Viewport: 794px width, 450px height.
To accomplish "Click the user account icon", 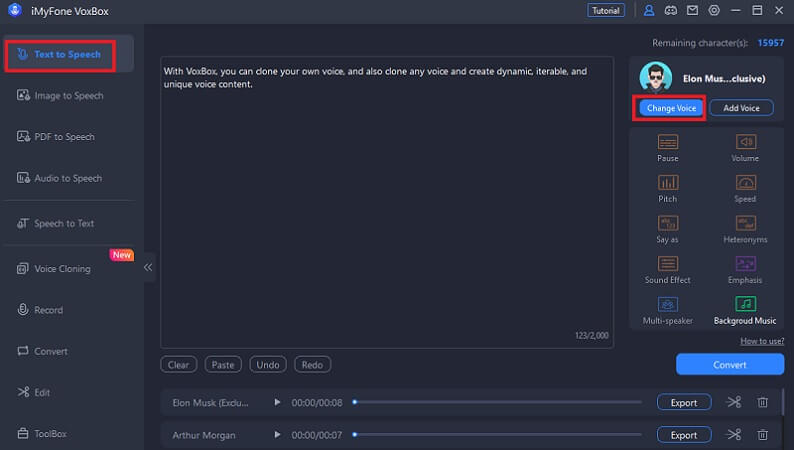I will pyautogui.click(x=649, y=11).
